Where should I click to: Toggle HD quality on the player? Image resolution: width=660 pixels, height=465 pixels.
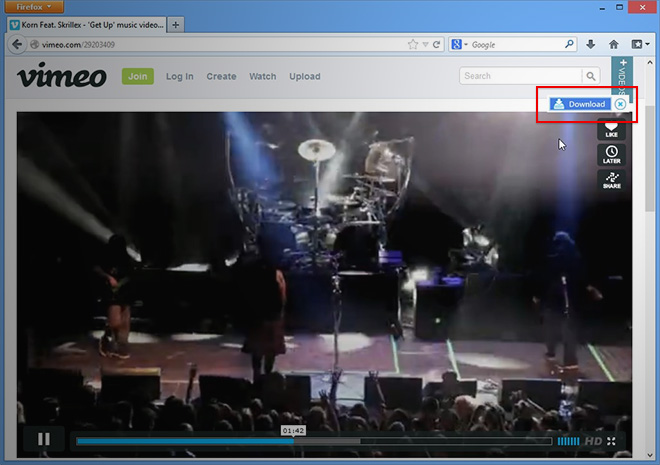pos(593,441)
